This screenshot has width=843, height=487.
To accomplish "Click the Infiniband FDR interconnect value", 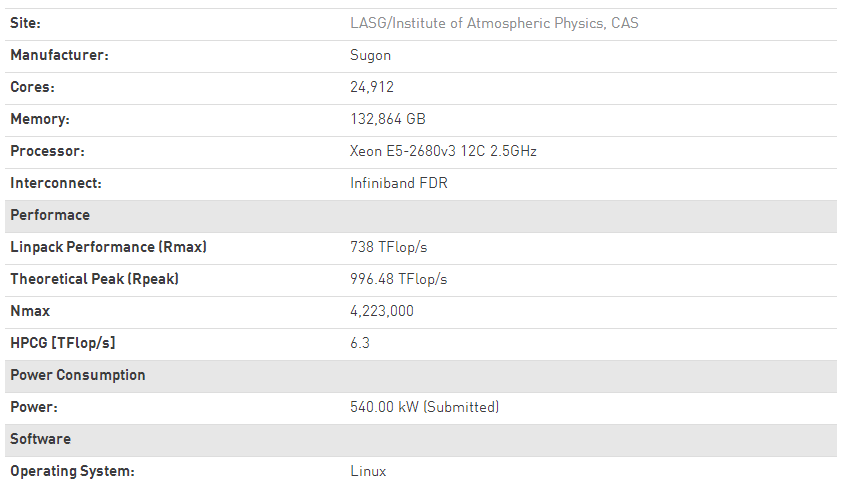I will point(398,183).
